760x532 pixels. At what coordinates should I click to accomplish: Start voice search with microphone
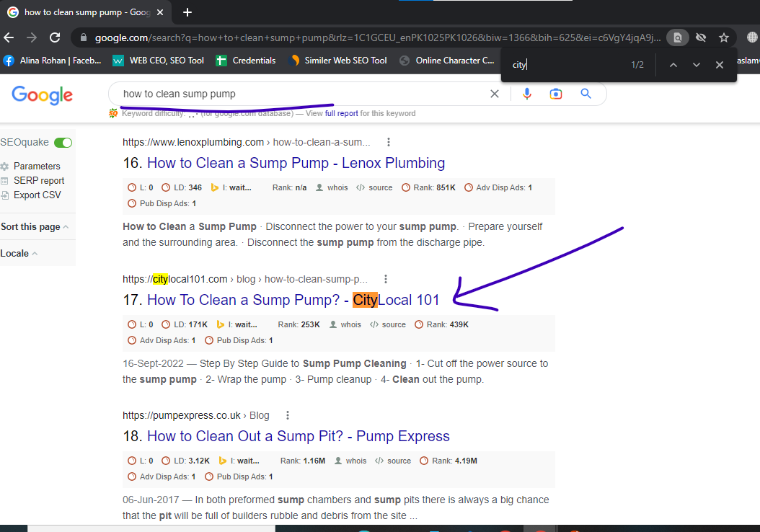(527, 94)
